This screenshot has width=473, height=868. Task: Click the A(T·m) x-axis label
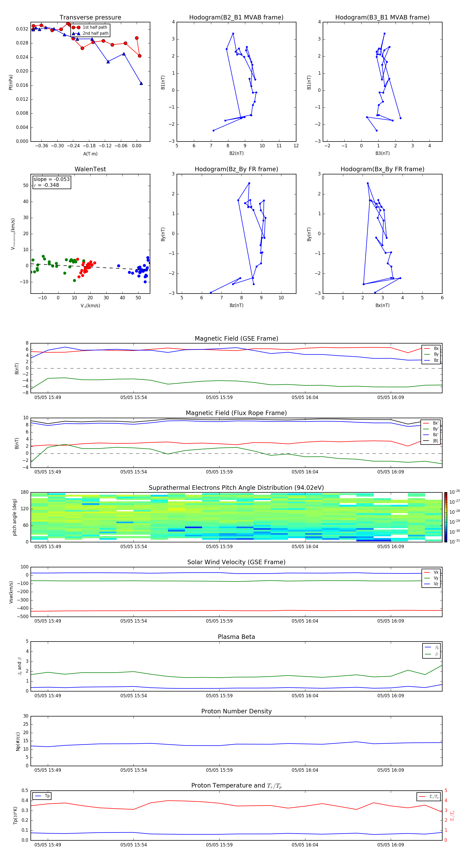point(90,154)
